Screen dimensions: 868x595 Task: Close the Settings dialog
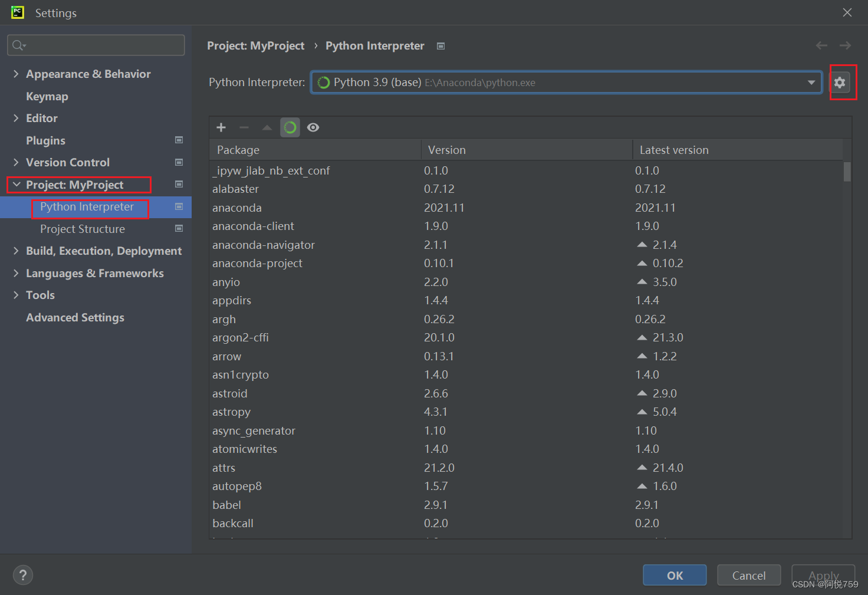847,12
